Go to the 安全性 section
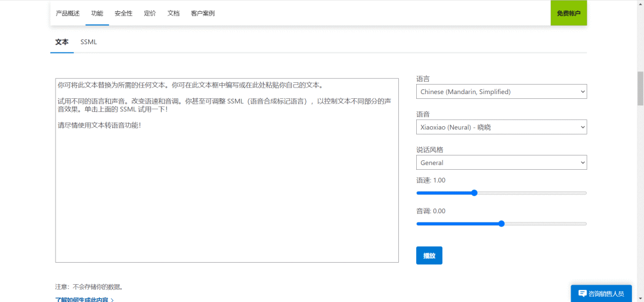The width and height of the screenshot is (644, 302). coord(123,13)
